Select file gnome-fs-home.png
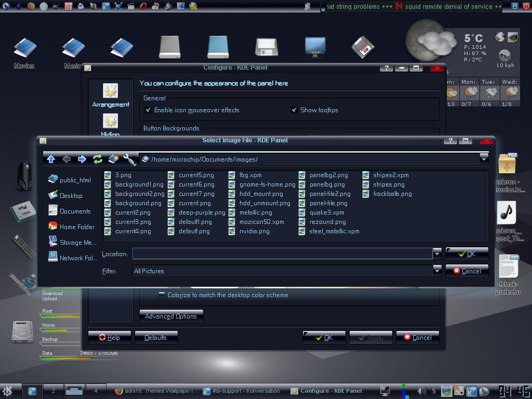Image resolution: width=532 pixels, height=399 pixels. [x=262, y=184]
